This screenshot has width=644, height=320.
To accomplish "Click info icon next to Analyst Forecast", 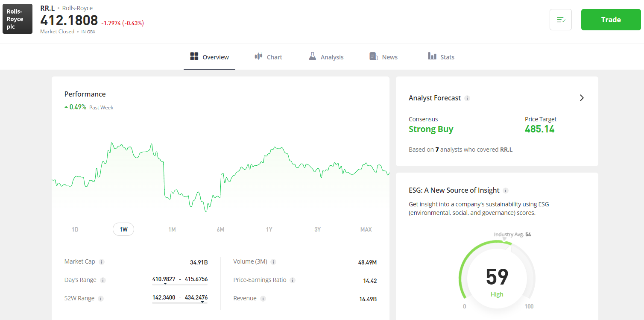I will 467,98.
